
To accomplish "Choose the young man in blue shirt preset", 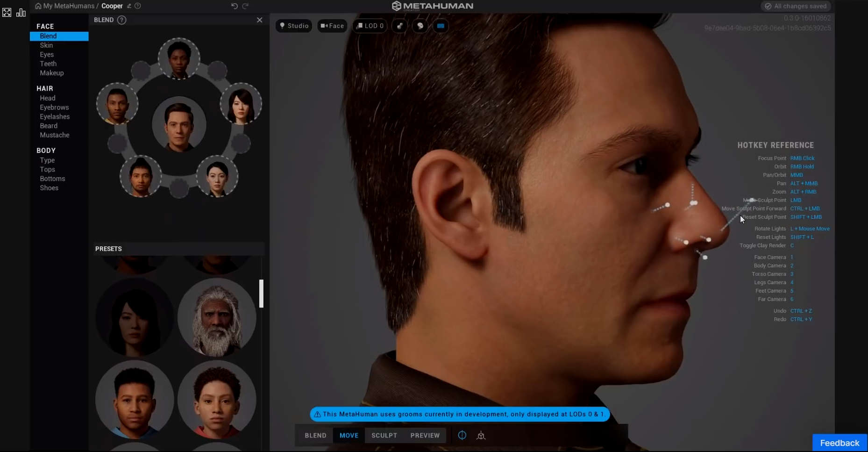I will (x=135, y=399).
